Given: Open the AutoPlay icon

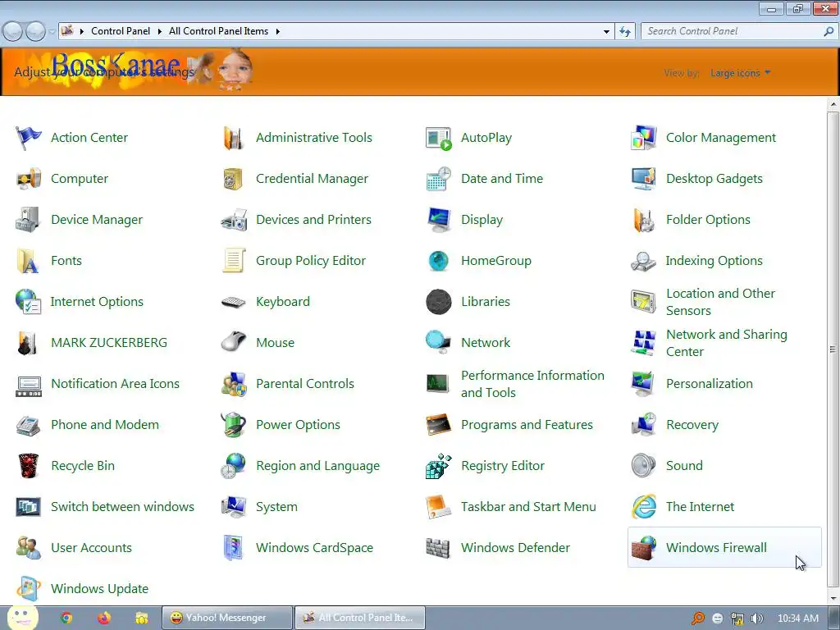Looking at the screenshot, I should [x=438, y=138].
